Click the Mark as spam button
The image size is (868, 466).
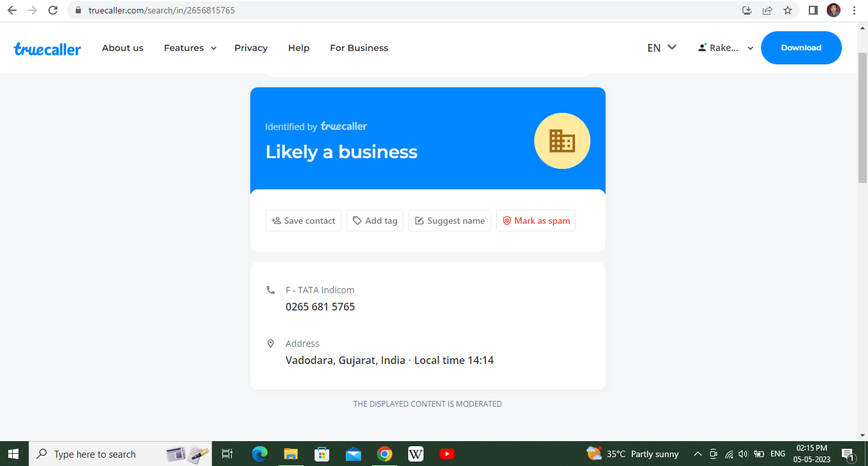point(536,221)
